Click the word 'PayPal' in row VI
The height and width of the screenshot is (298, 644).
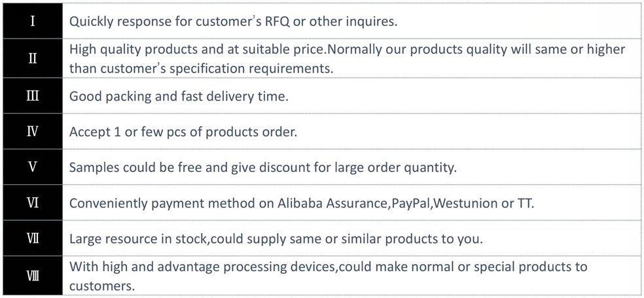[x=410, y=203]
